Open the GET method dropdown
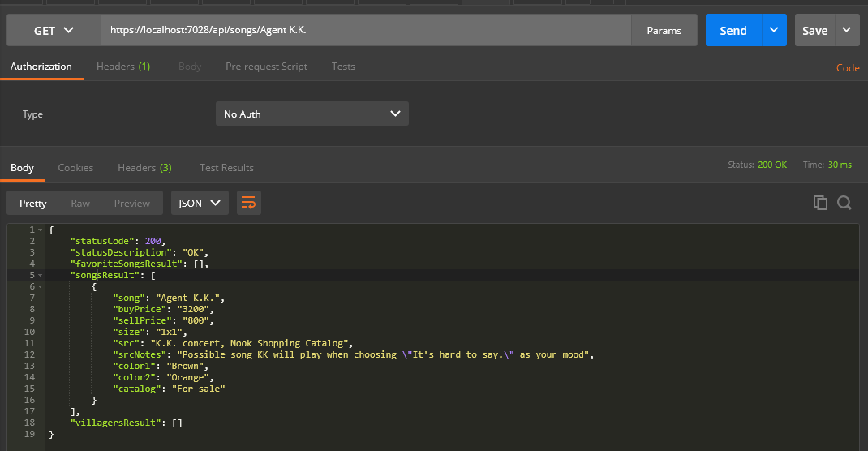The image size is (868, 451). click(54, 31)
